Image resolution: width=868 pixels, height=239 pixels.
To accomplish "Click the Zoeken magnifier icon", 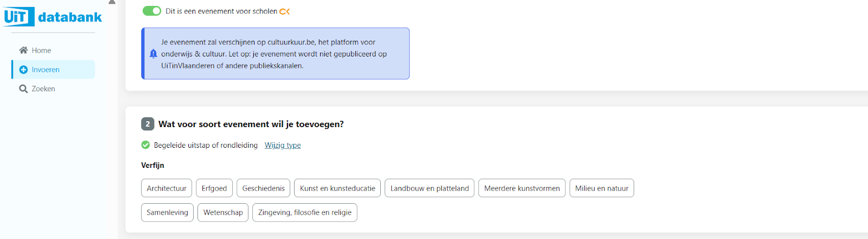I will [23, 89].
